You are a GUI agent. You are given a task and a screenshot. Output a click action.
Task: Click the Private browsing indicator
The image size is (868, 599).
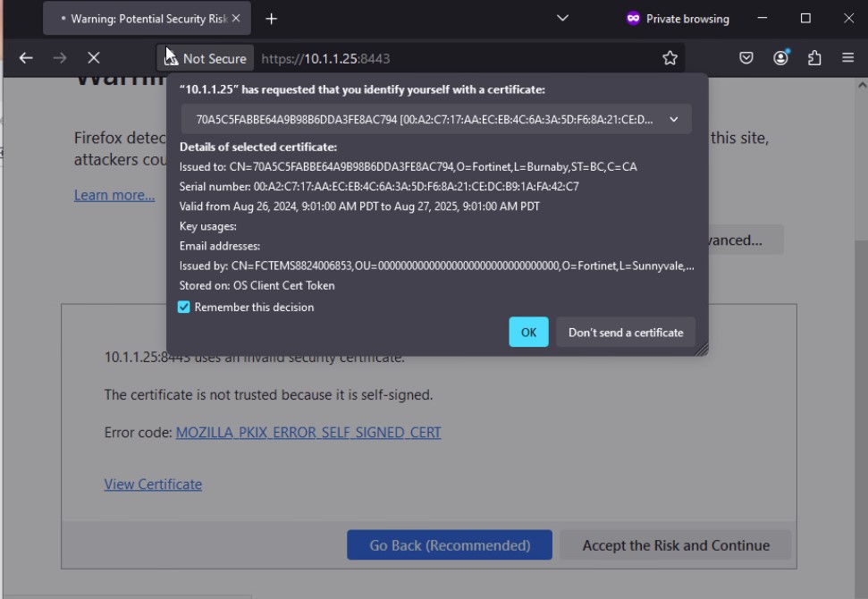[x=678, y=19]
